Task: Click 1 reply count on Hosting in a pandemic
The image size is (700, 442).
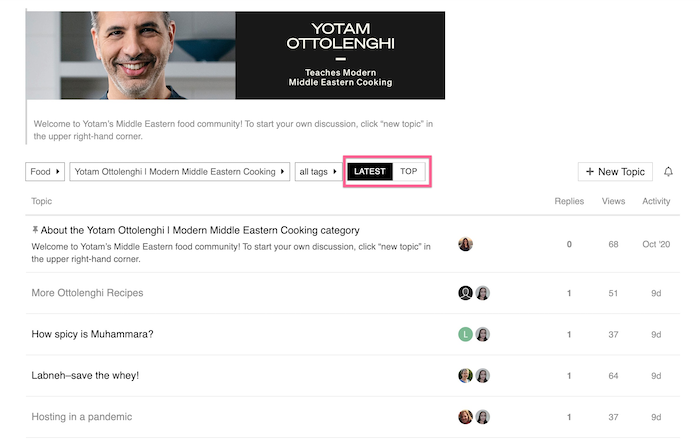Action: 569,417
